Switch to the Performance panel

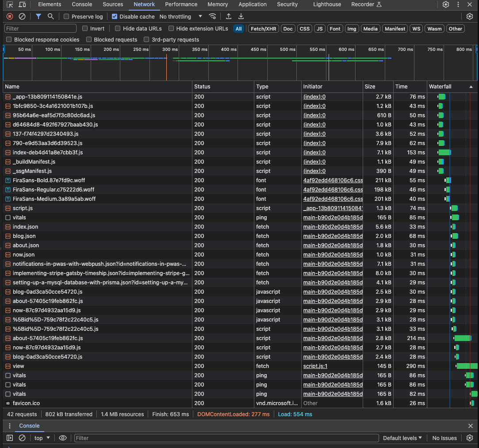[x=181, y=4]
